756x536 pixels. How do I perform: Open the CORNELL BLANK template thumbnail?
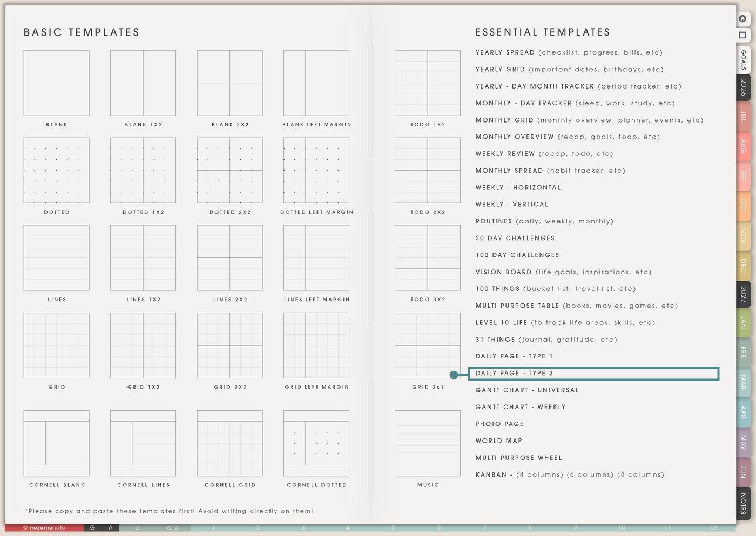point(57,443)
